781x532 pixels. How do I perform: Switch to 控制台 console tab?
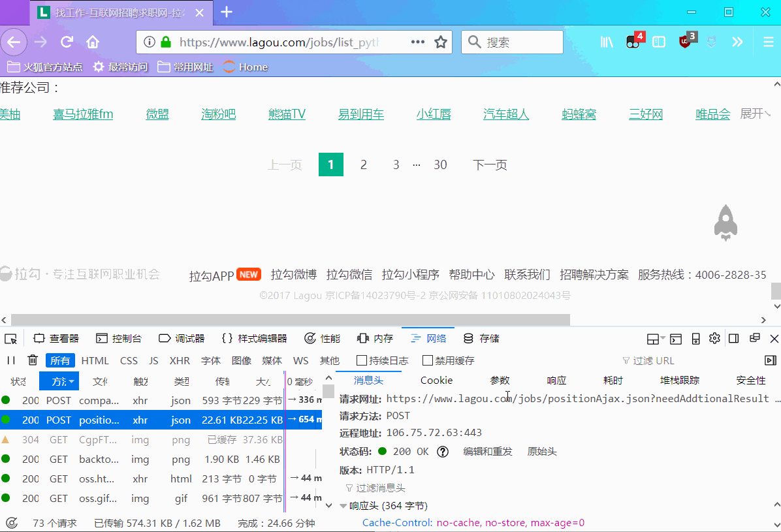[119, 339]
